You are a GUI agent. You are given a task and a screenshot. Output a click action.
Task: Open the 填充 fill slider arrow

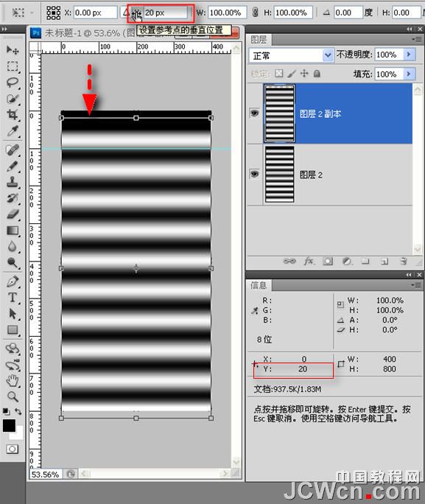(x=409, y=74)
